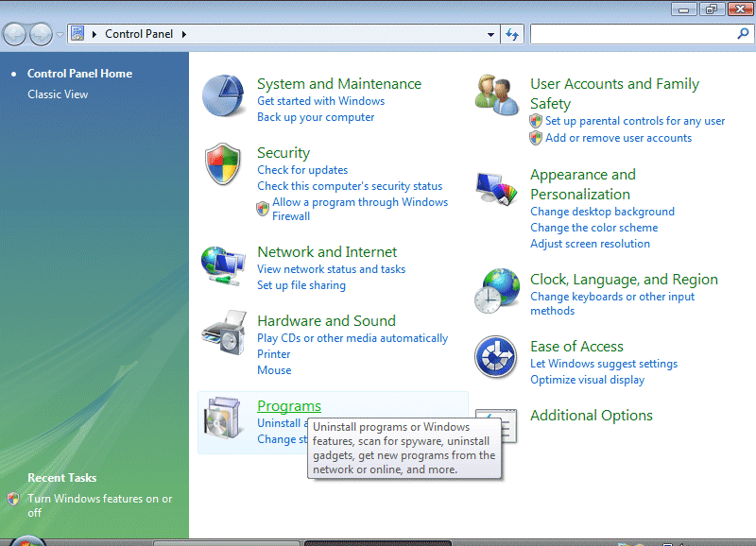Open the recent pages dropdown arrow
756x546 pixels.
[x=60, y=35]
